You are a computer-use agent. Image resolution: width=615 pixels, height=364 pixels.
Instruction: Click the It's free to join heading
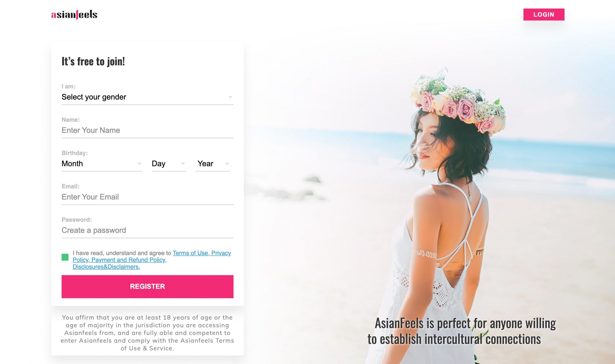(x=93, y=61)
